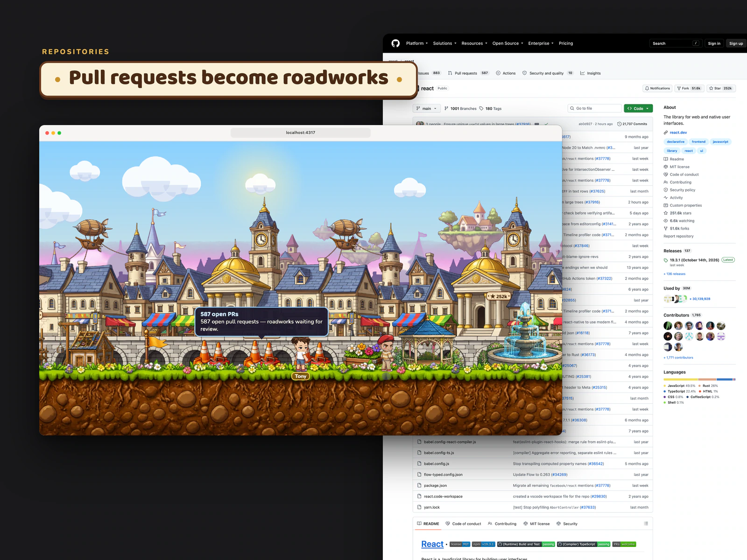Open the 21,737 Commits history
Image resolution: width=747 pixels, height=560 pixels.
pyautogui.click(x=632, y=124)
